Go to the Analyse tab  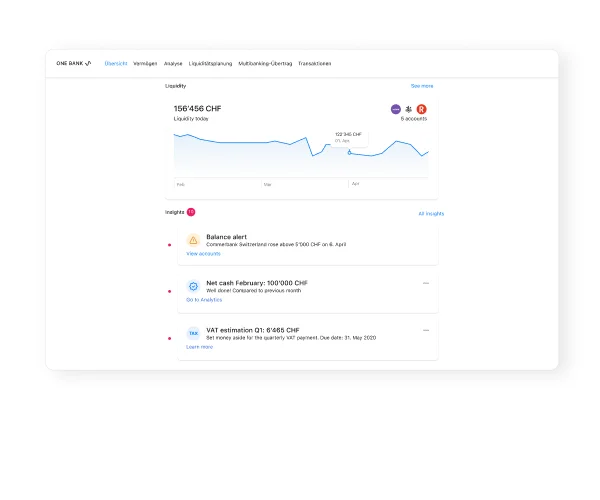[x=173, y=63]
